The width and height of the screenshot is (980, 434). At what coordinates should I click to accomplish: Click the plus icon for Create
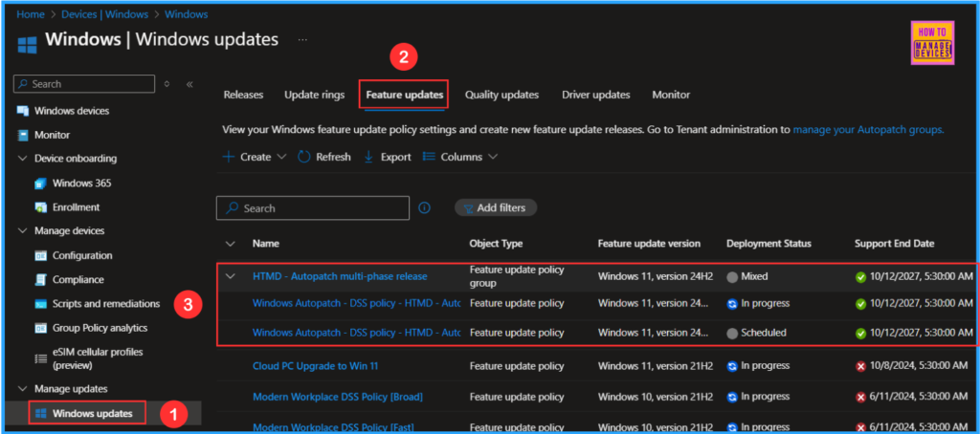[228, 157]
